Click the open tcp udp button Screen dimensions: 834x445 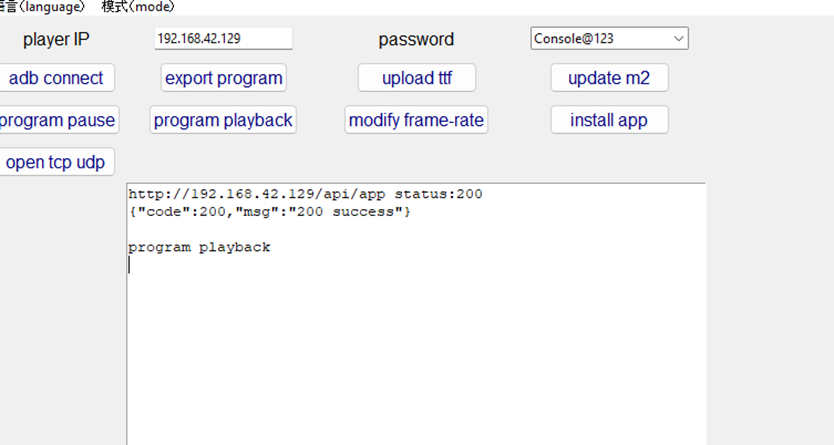pyautogui.click(x=56, y=162)
